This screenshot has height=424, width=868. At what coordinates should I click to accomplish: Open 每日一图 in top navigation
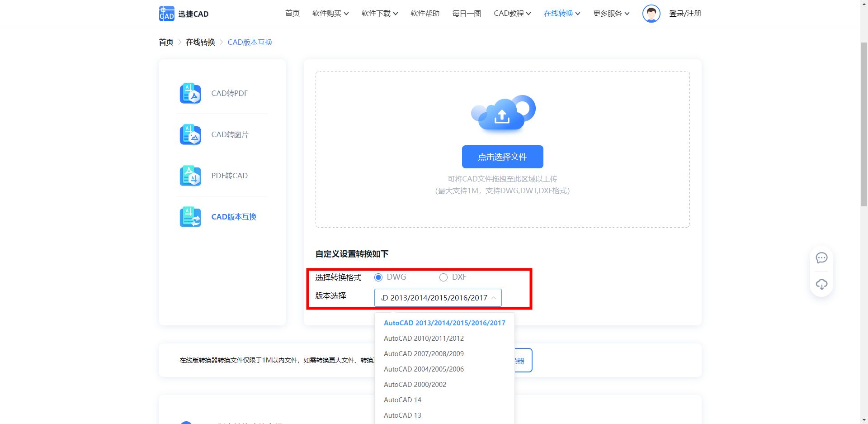[x=467, y=14]
